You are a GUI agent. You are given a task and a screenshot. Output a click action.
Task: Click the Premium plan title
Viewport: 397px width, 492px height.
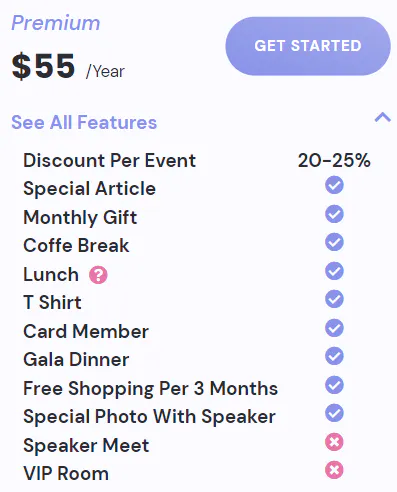pyautogui.click(x=56, y=23)
